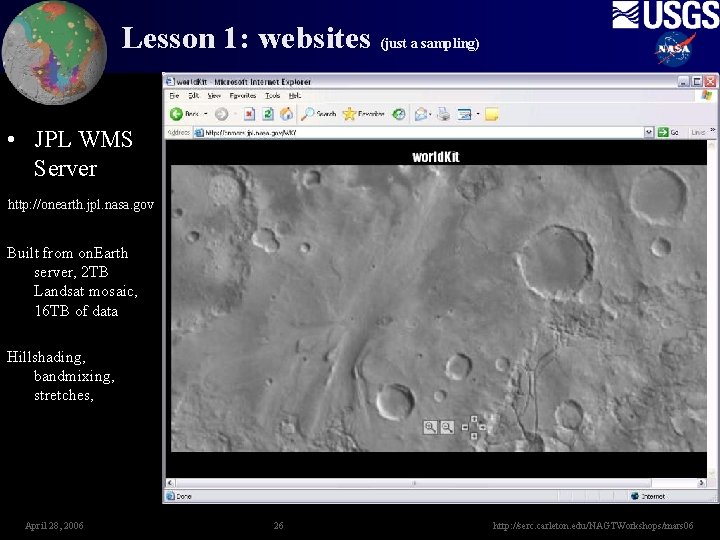Minimize the Internet Explorer window

684,82
